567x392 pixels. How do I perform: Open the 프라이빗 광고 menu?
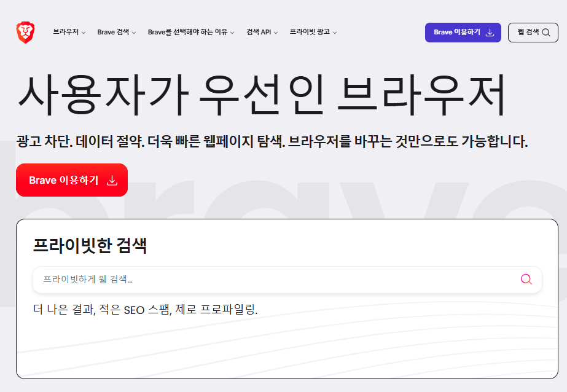[x=313, y=32]
